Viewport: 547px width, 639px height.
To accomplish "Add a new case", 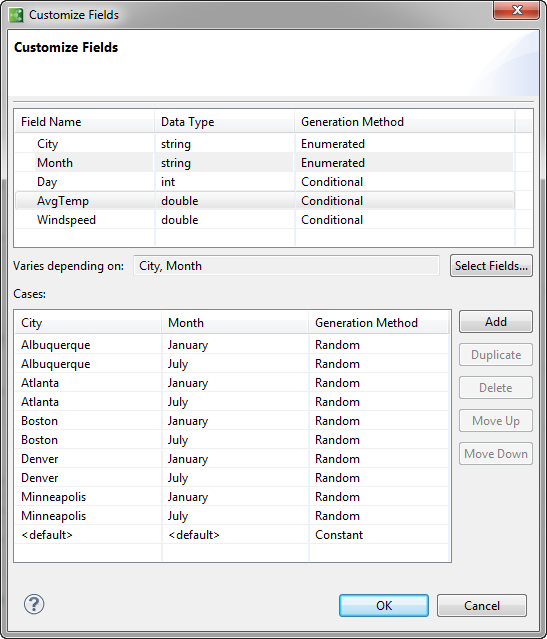I will [x=496, y=322].
